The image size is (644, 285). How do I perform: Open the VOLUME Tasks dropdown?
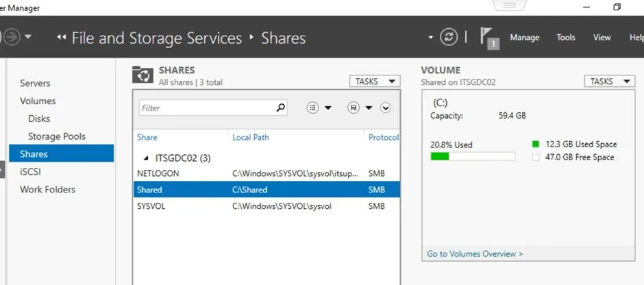coord(609,82)
